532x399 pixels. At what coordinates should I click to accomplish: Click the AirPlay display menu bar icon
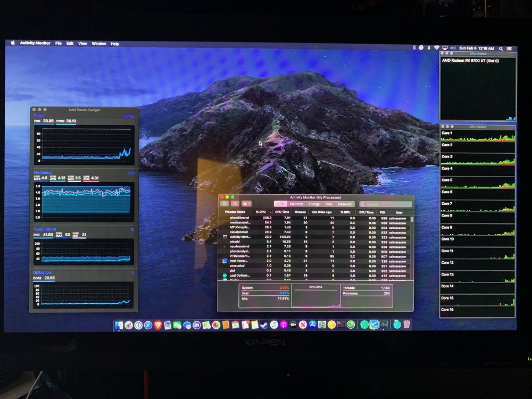point(445,48)
